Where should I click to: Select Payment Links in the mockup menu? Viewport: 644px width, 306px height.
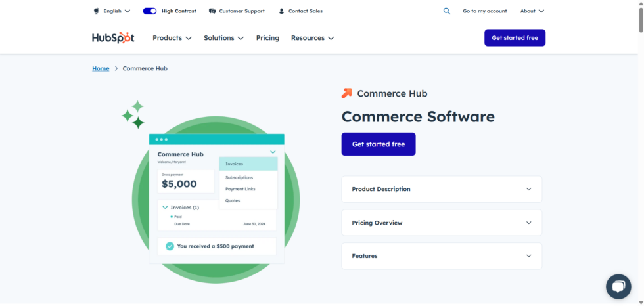coord(241,189)
